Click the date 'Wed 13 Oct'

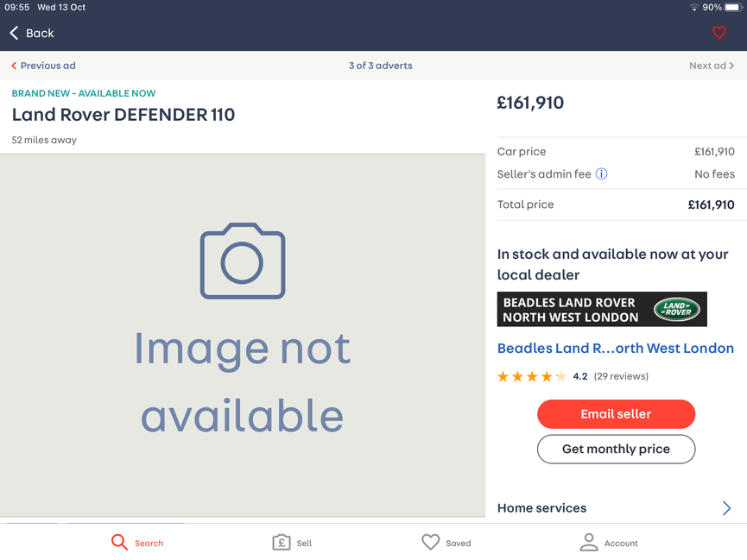(x=61, y=7)
